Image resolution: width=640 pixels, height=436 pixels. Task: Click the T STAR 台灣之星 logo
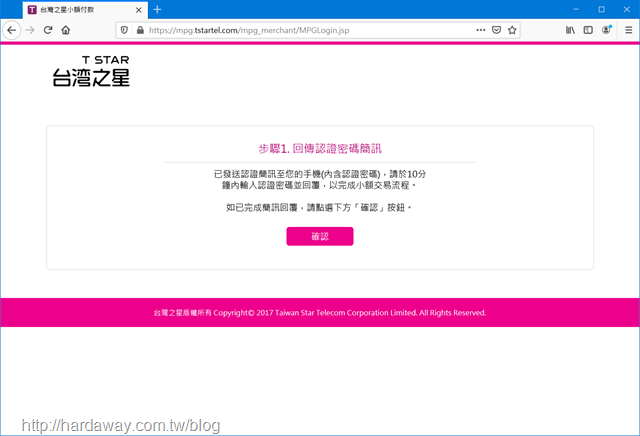click(91, 71)
